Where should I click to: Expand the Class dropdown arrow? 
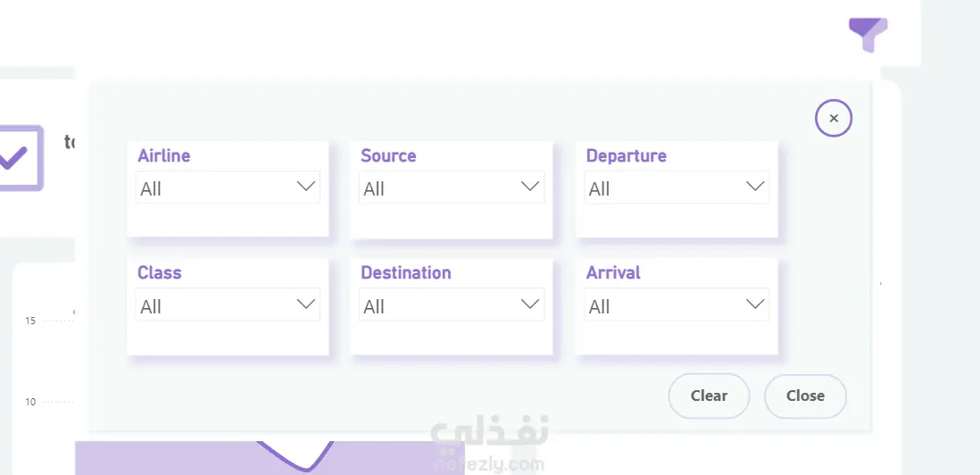[x=305, y=305]
